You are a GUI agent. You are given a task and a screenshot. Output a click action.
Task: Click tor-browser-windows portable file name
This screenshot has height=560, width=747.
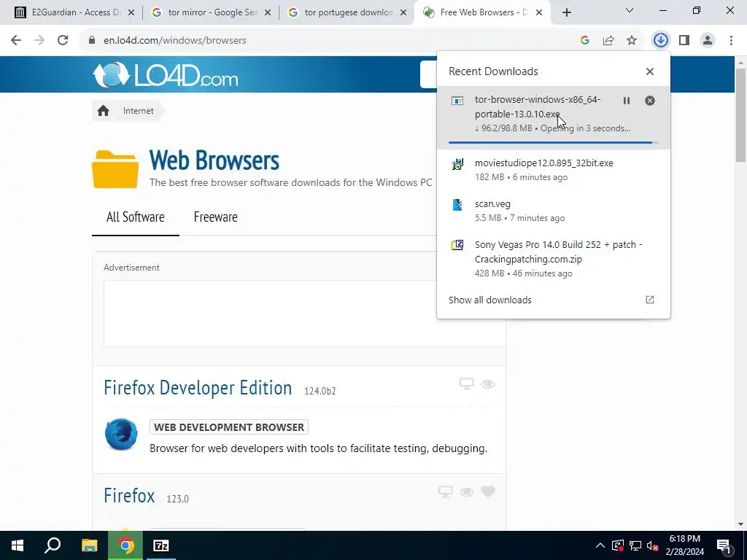point(538,106)
